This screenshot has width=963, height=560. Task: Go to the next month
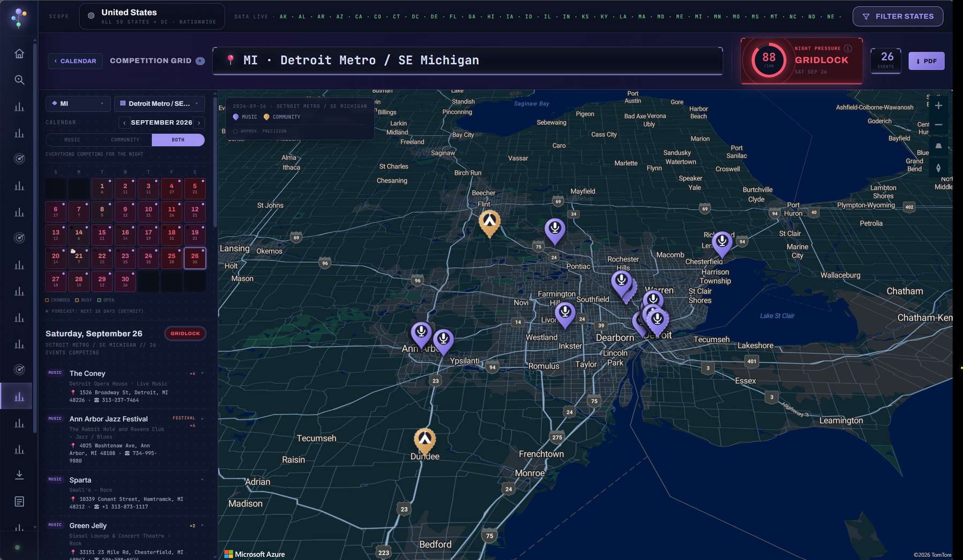(199, 123)
